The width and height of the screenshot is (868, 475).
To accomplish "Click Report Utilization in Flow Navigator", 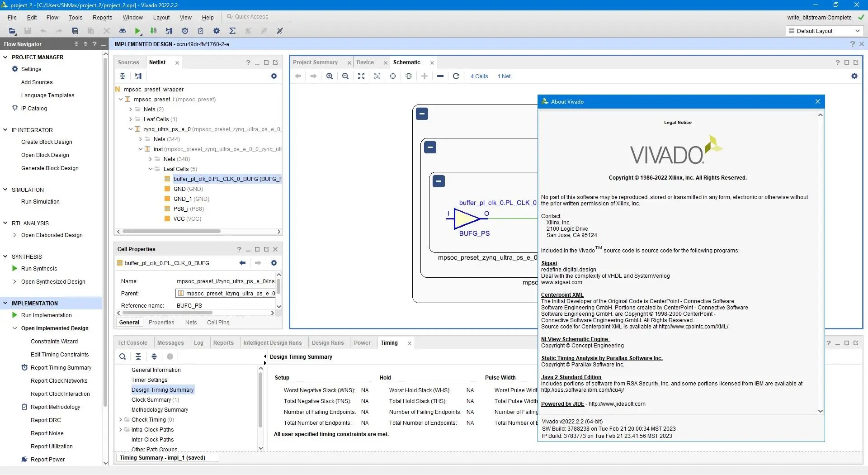I will coord(52,446).
